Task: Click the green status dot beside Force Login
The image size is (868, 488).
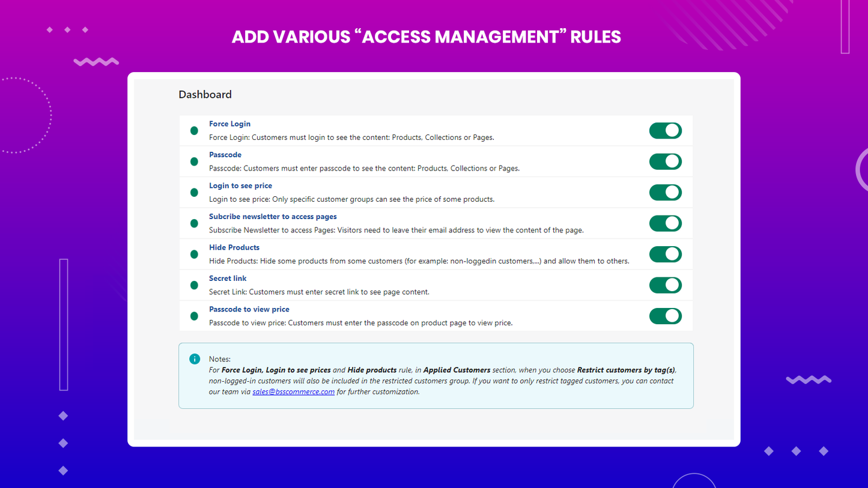Action: 194,131
